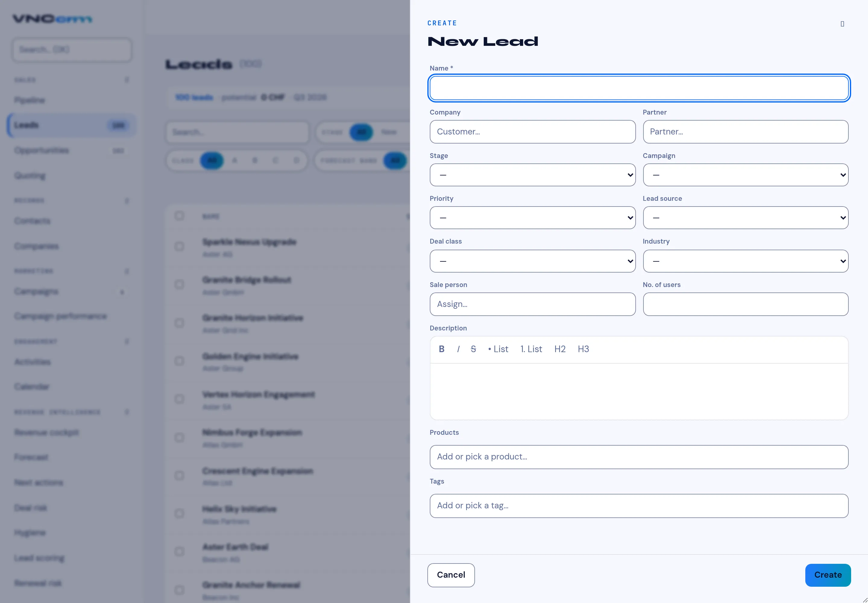This screenshot has height=603, width=868.
Task: Tick checkbox for Granite Bridge Rollout row
Action: tap(179, 285)
